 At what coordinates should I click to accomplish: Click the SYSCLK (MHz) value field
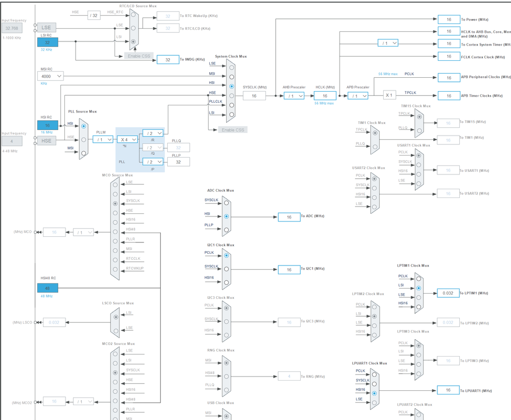click(x=254, y=96)
